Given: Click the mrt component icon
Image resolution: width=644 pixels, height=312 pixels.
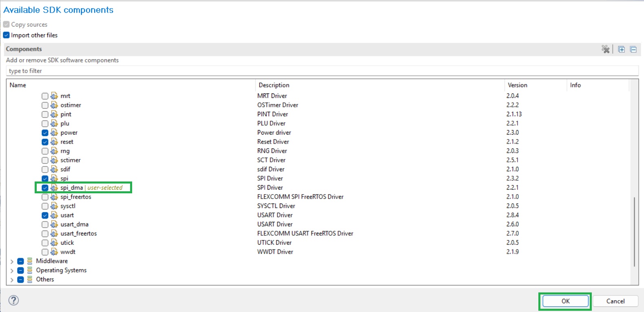Looking at the screenshot, I should pos(54,96).
